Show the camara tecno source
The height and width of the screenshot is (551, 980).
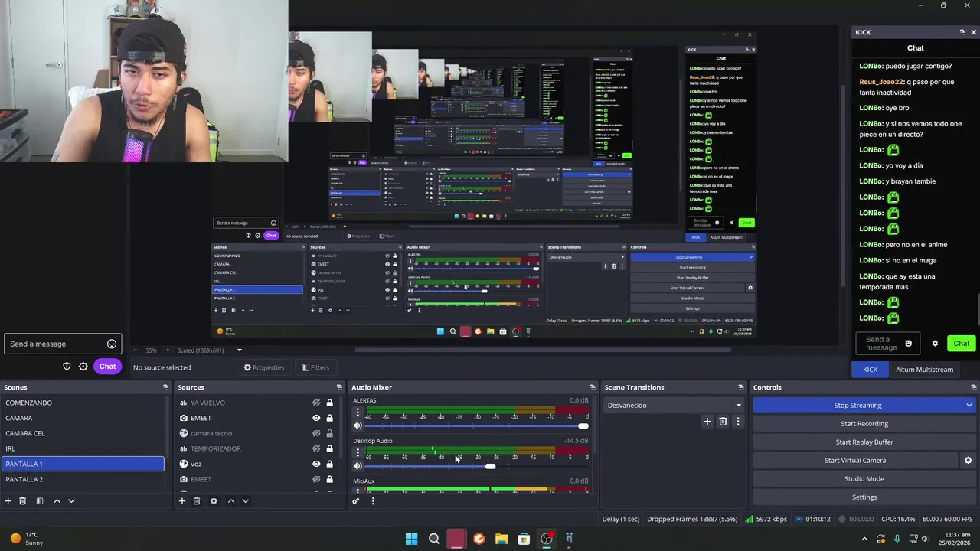316,433
